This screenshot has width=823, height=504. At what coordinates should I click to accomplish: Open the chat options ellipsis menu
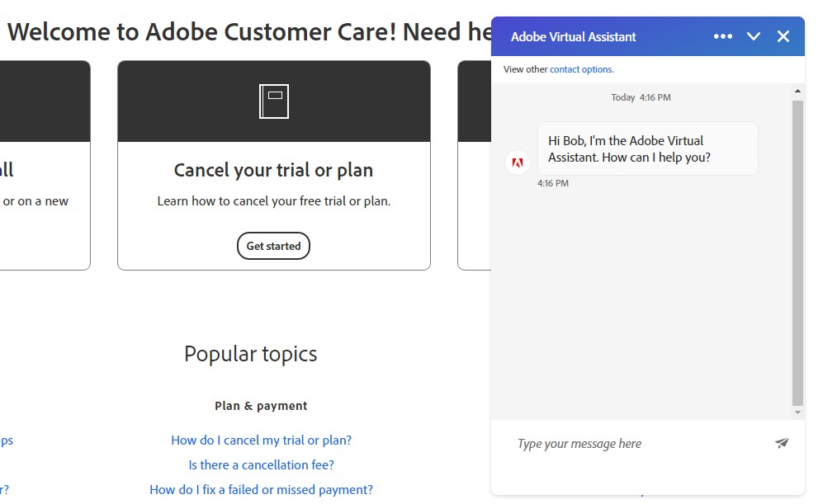click(x=722, y=36)
